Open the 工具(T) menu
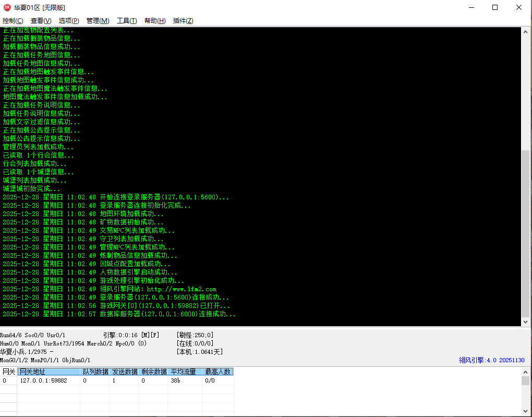Screen dimensions: 532x417 coord(127,21)
